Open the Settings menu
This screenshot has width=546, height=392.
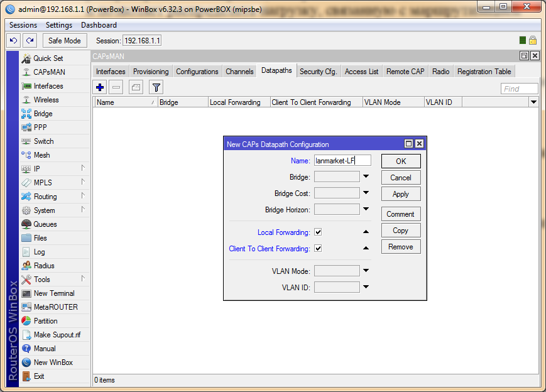coord(59,25)
